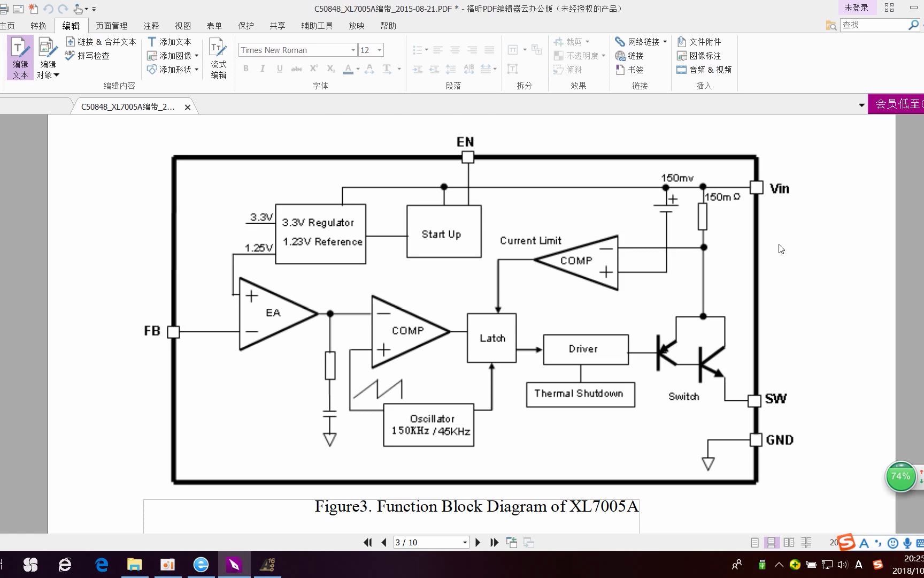This screenshot has height=578, width=924.
Task: Open the page number 3 / 10 dropdown
Action: pyautogui.click(x=464, y=543)
